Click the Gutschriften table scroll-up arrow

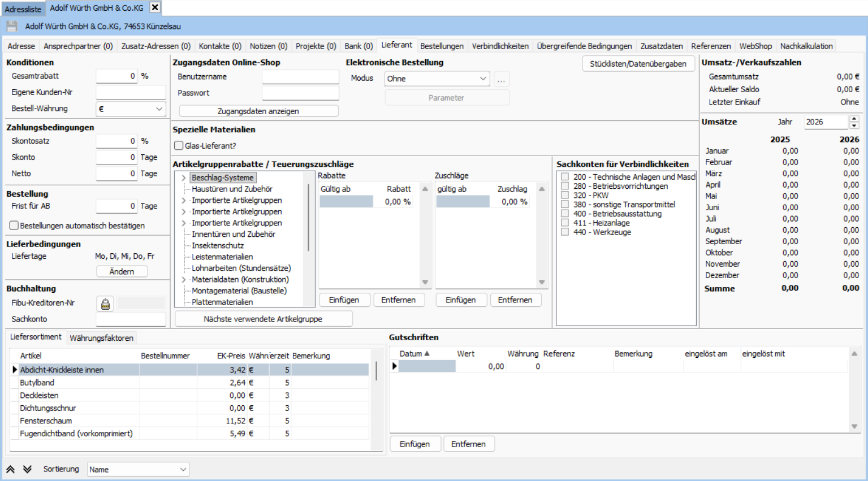854,354
